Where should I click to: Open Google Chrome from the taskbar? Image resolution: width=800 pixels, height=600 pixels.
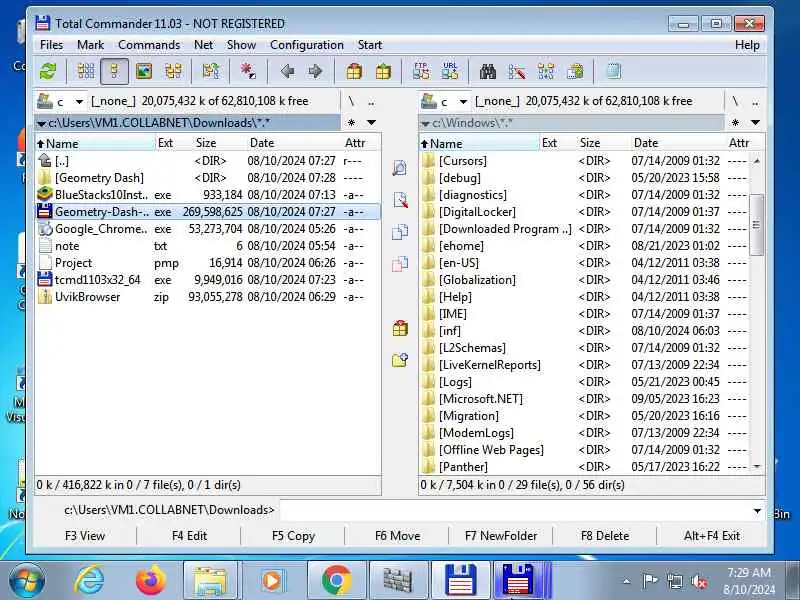pos(337,581)
